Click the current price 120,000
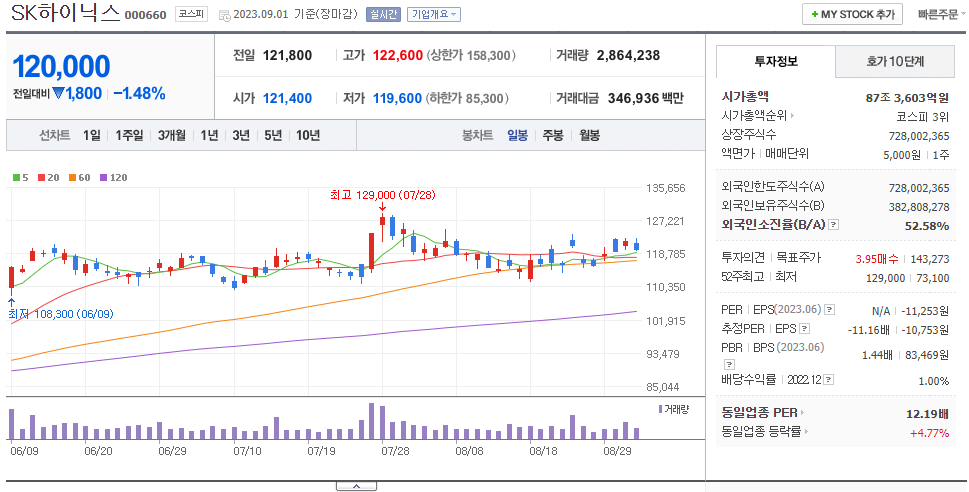This screenshot has width=969, height=492. [x=61, y=67]
